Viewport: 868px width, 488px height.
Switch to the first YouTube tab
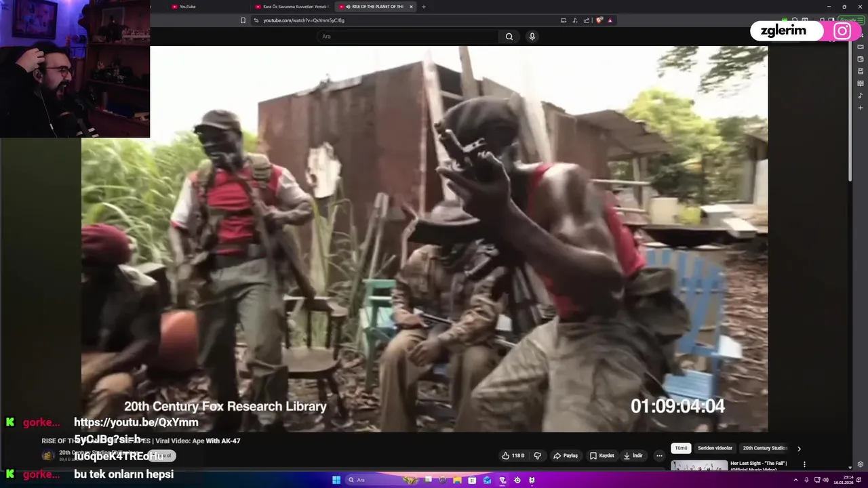205,7
